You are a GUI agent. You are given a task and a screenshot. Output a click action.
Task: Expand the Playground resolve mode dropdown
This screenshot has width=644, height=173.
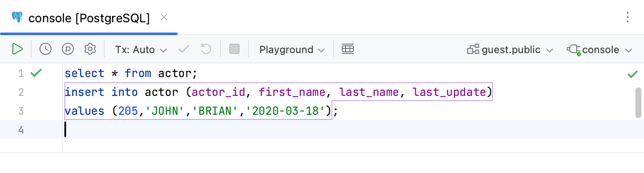(292, 50)
